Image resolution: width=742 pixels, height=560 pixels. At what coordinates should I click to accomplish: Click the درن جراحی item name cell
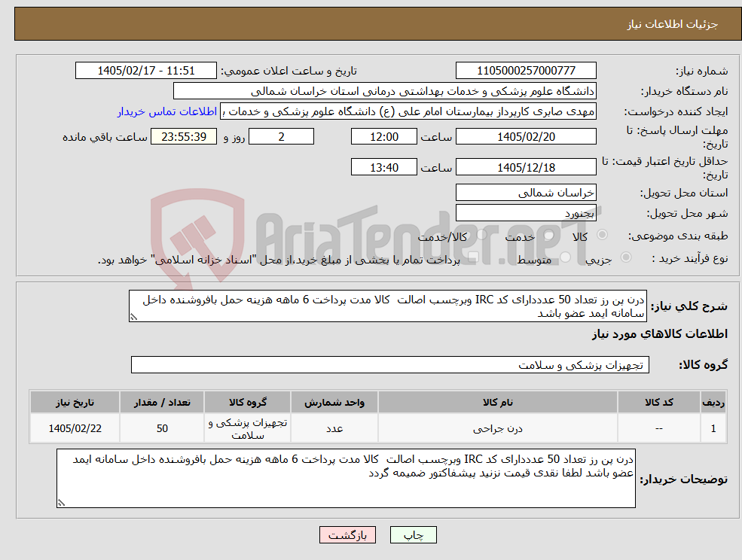point(497,428)
